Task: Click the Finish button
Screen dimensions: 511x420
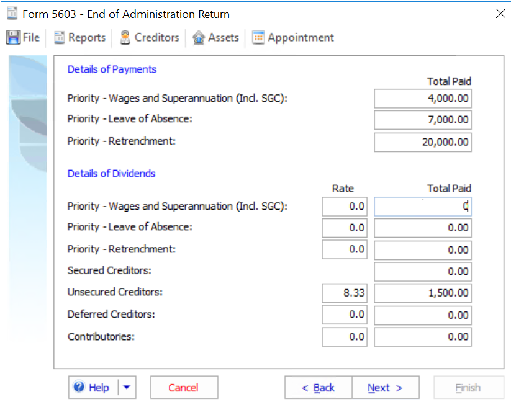Action: [x=468, y=387]
